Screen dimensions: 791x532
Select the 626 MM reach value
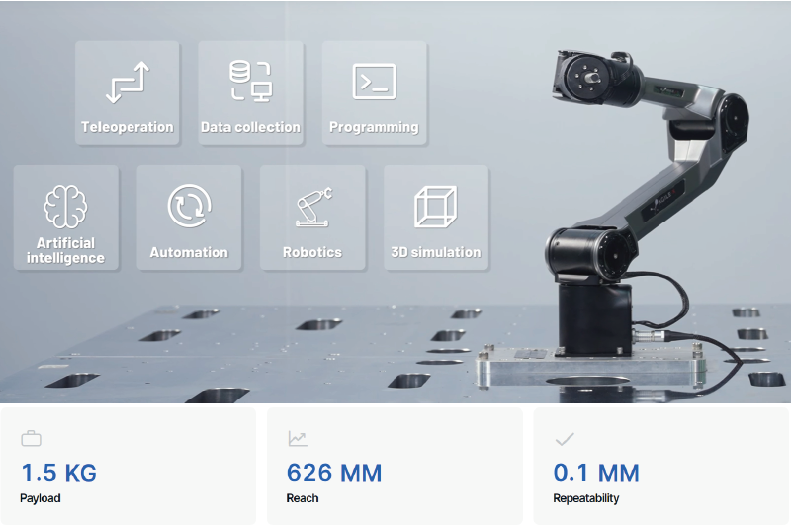coord(333,473)
